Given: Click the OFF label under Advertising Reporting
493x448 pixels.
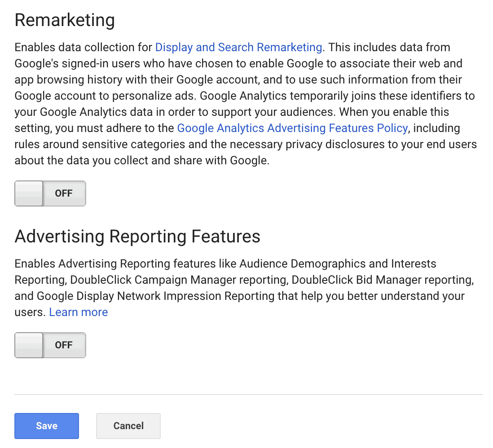Looking at the screenshot, I should 64,345.
